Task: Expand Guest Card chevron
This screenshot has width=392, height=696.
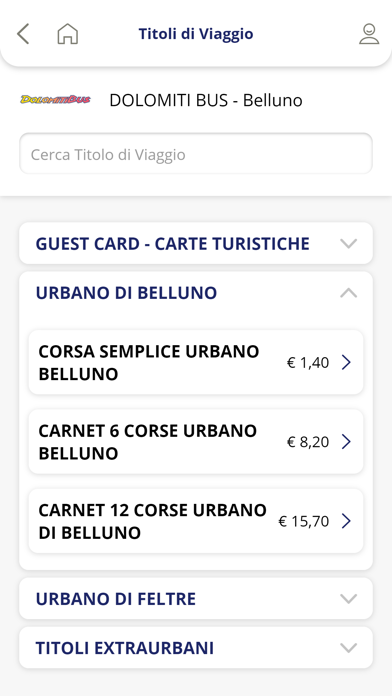Action: pos(348,244)
